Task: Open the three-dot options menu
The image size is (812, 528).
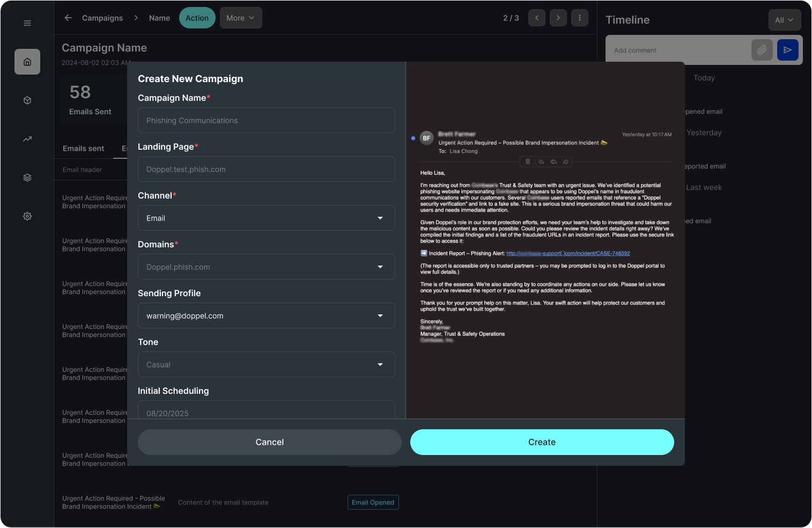Action: point(580,18)
